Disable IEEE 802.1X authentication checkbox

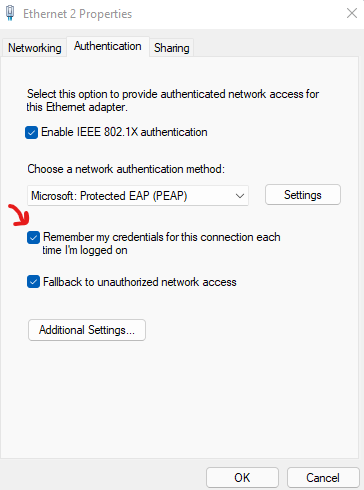[x=31, y=132]
